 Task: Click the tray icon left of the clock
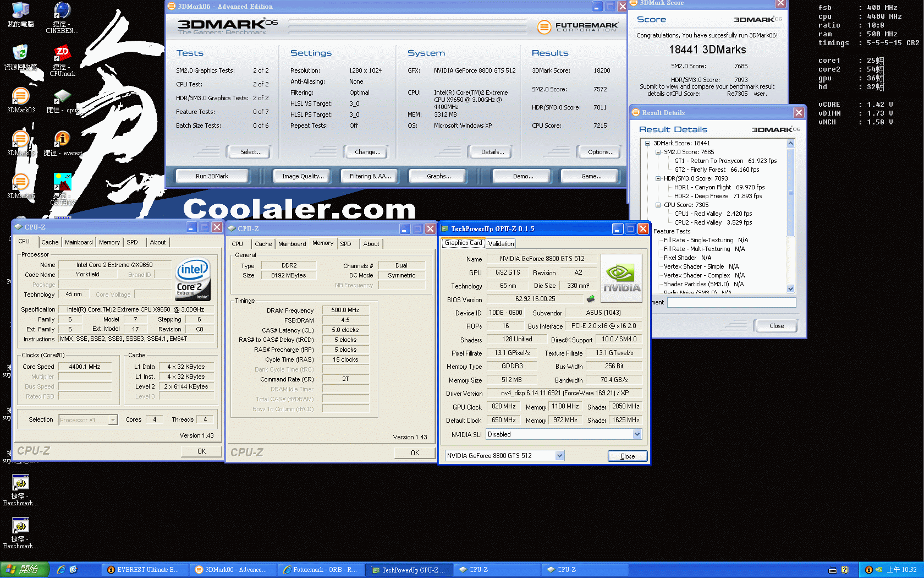pos(879,570)
